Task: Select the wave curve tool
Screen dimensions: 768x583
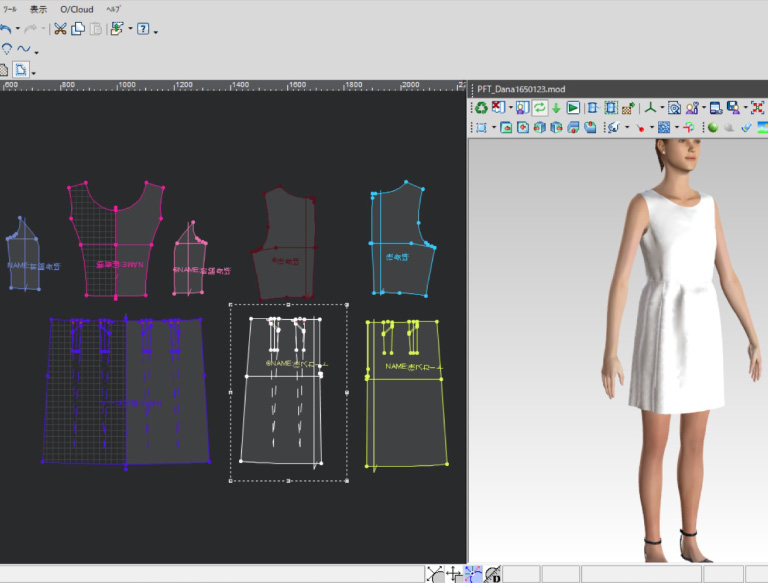Action: pyautogui.click(x=24, y=49)
